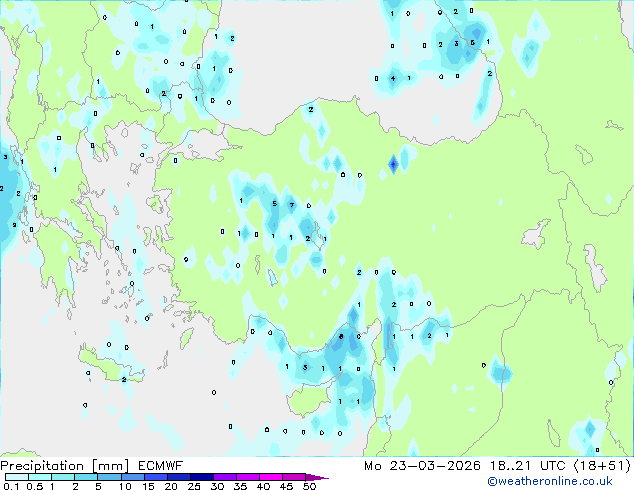Click the purple arrow tip ending the legend
This screenshot has height=490, width=634.
pyautogui.click(x=317, y=477)
